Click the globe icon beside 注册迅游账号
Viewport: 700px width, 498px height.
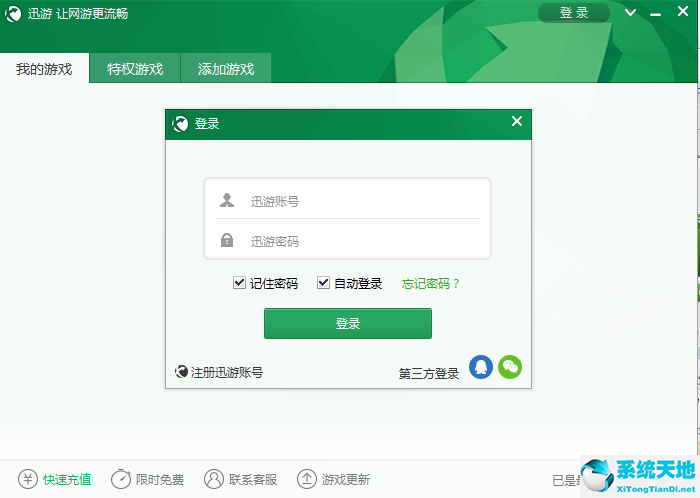pyautogui.click(x=181, y=371)
